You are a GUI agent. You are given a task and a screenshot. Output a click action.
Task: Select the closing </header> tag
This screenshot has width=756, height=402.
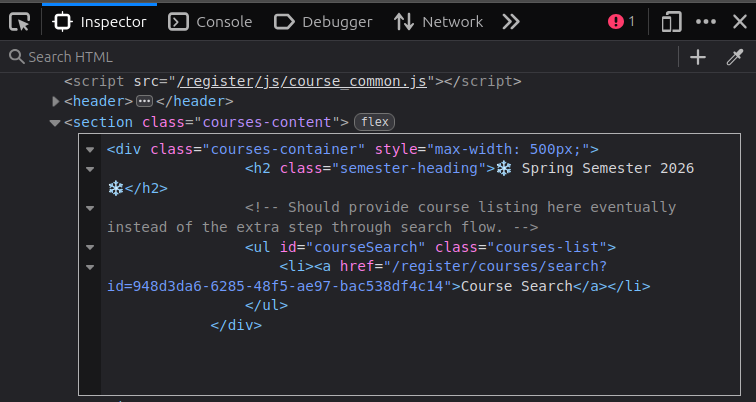[x=195, y=101]
